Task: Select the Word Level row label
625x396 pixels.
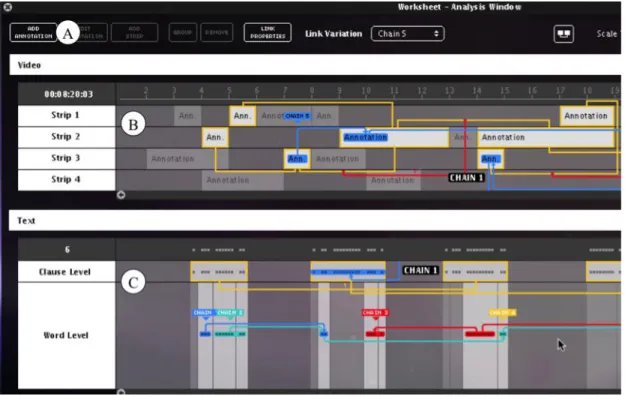Action: pyautogui.click(x=66, y=335)
